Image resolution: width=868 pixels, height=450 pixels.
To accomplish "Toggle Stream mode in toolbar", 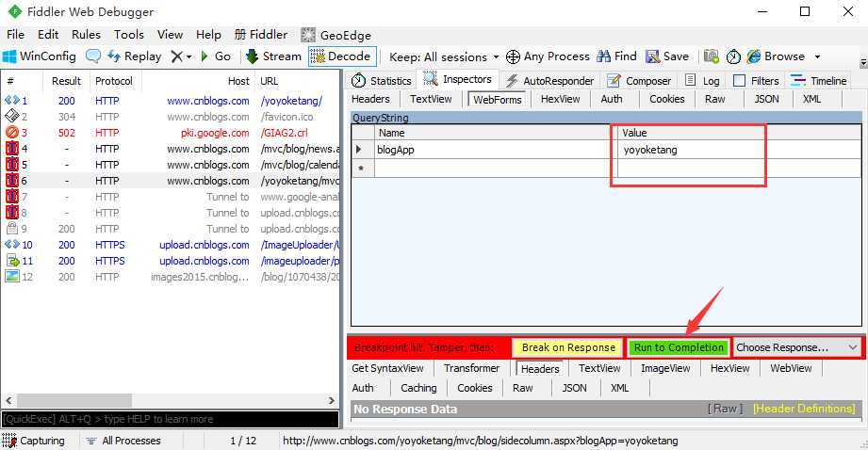I will (x=273, y=56).
